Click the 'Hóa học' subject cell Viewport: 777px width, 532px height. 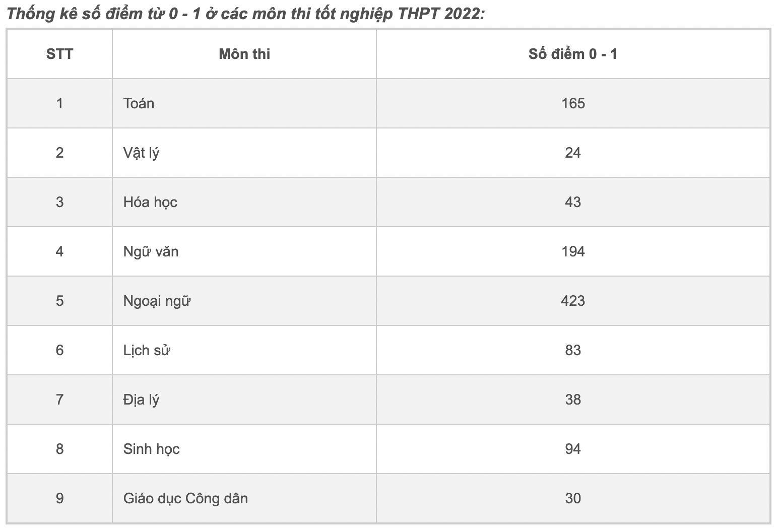(150, 202)
